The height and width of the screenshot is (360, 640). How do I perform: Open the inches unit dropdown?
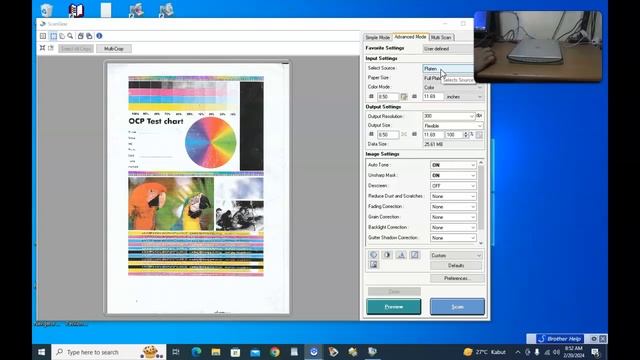tap(464, 97)
